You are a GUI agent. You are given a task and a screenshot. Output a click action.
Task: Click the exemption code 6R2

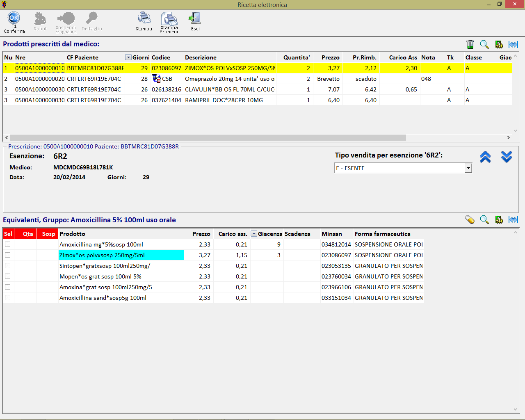[60, 156]
